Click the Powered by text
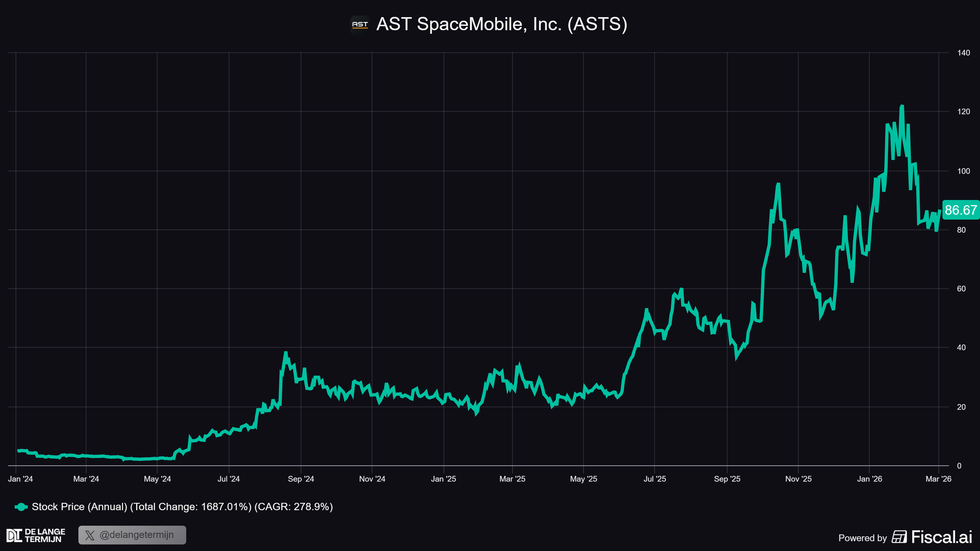Image resolution: width=980 pixels, height=551 pixels. (862, 538)
